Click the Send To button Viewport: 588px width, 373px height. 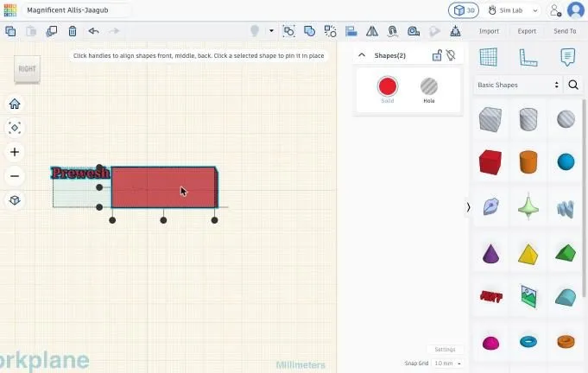click(x=565, y=31)
